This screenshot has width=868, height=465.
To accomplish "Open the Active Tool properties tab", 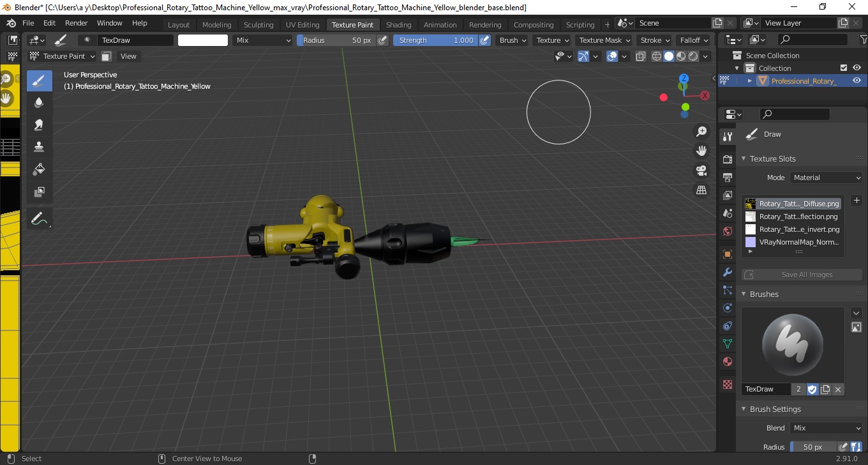I will pyautogui.click(x=727, y=136).
